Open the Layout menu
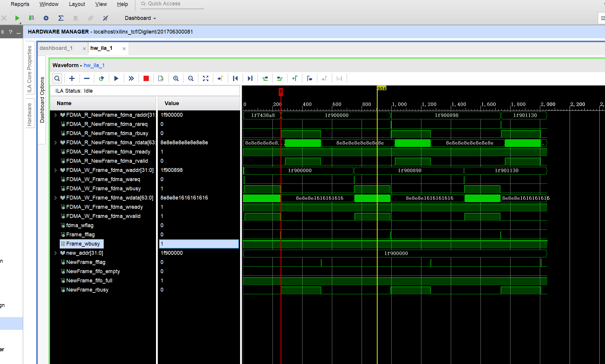 [x=77, y=4]
